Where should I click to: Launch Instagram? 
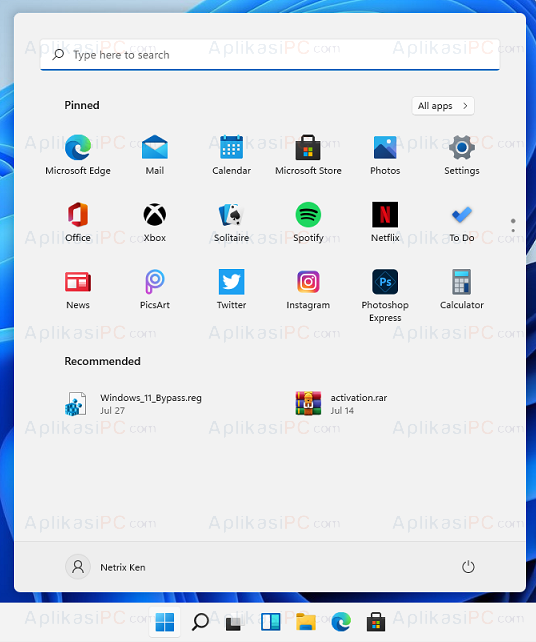click(x=308, y=289)
